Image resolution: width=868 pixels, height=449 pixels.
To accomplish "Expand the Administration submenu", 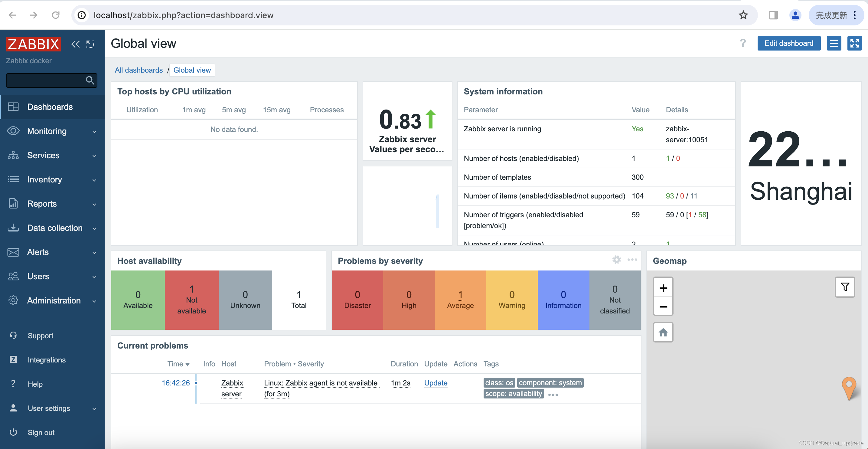I will pos(95,301).
